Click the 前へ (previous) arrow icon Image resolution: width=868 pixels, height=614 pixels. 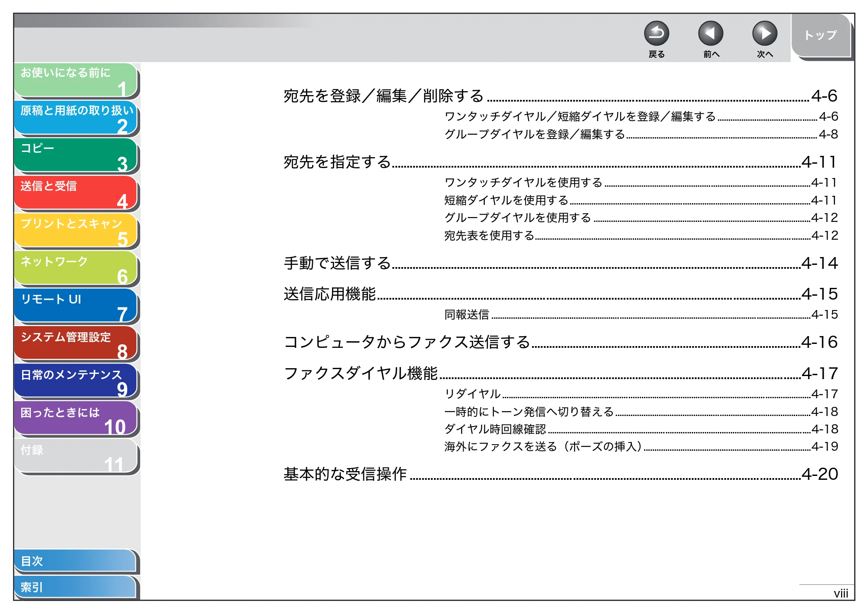710,33
